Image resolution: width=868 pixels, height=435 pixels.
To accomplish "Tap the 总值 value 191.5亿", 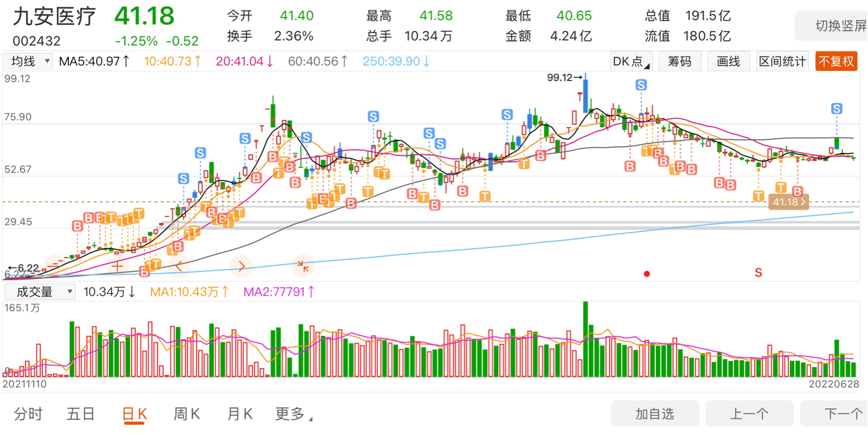I will [708, 16].
